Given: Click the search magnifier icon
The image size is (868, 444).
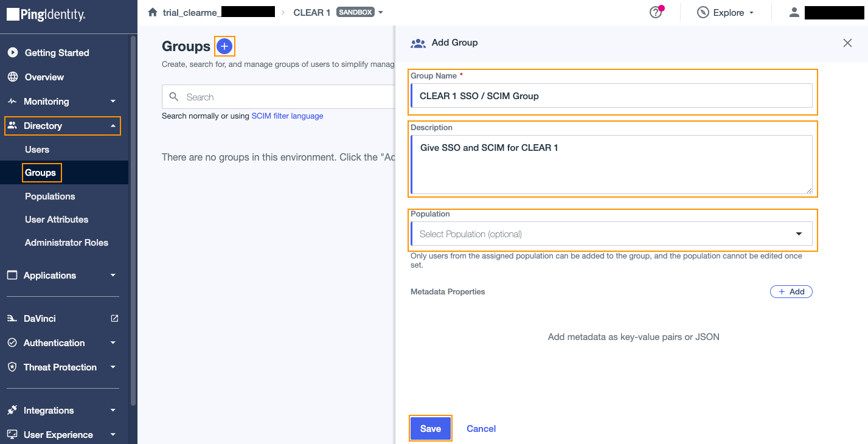Looking at the screenshot, I should click(174, 97).
